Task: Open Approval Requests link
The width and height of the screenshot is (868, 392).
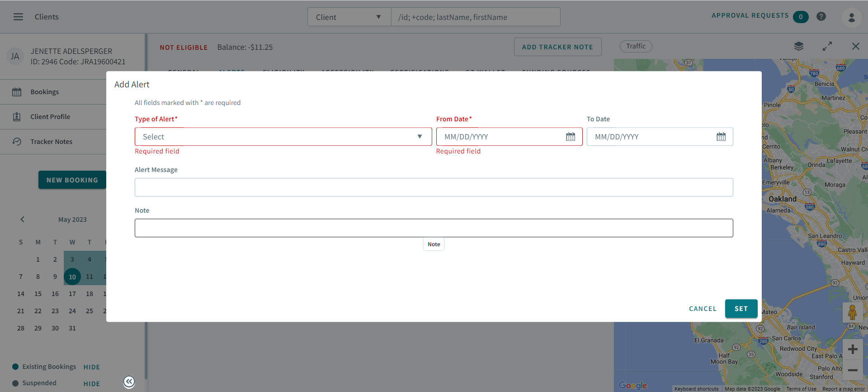Action: 750,15
